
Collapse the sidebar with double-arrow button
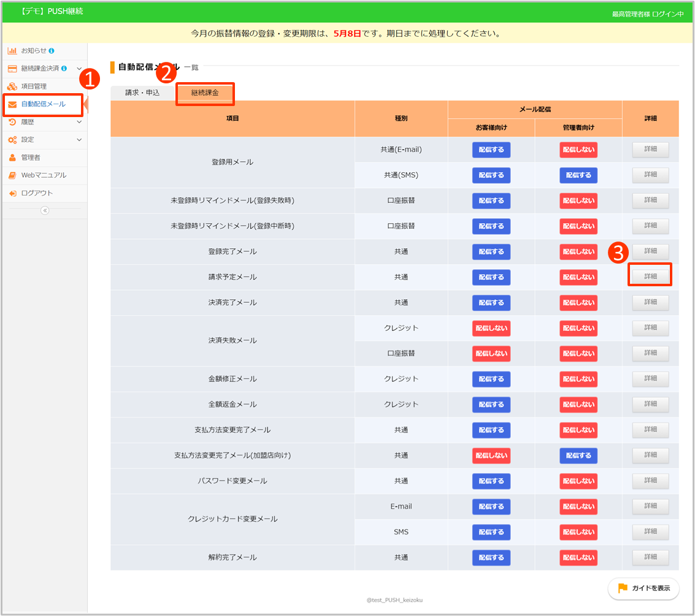44,210
